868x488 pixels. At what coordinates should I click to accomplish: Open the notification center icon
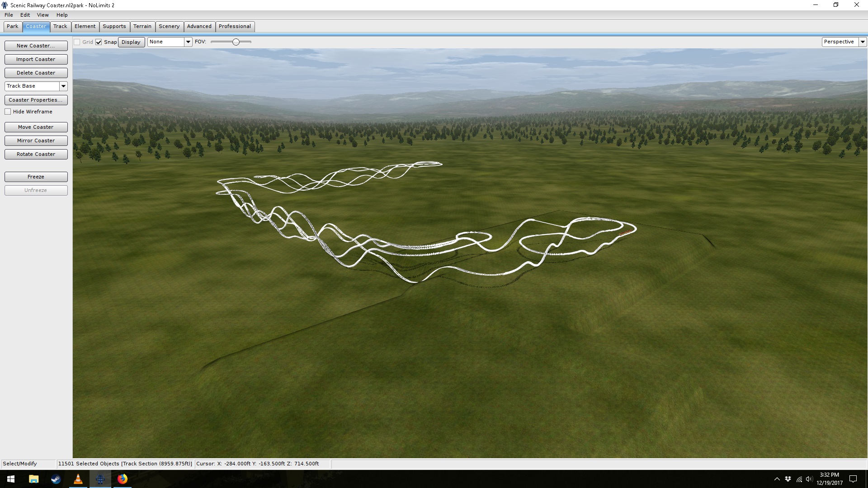tap(853, 479)
